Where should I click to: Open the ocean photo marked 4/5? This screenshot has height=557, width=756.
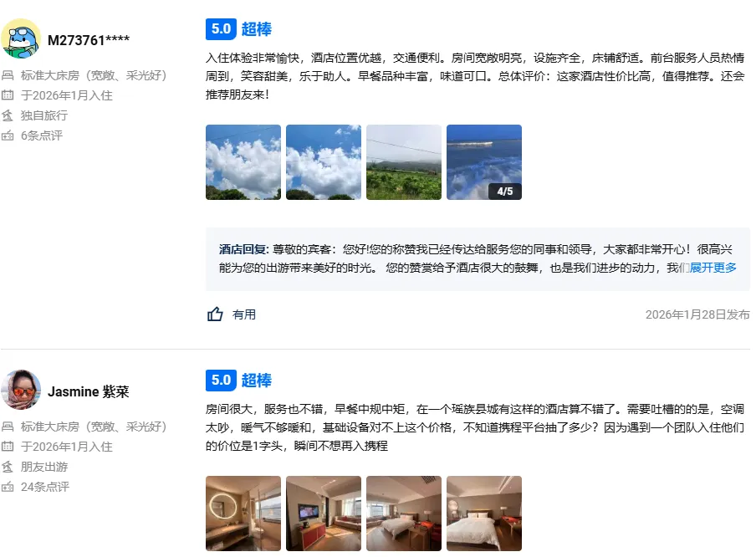(x=484, y=162)
